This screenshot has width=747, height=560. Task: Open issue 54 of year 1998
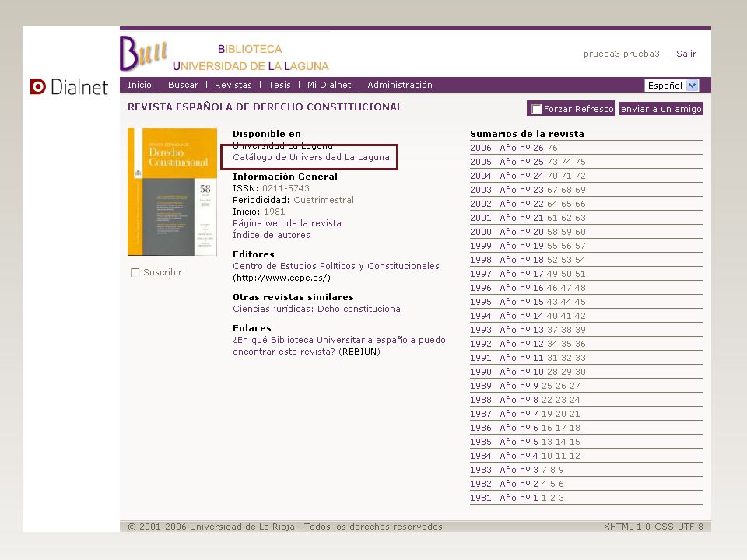(580, 260)
